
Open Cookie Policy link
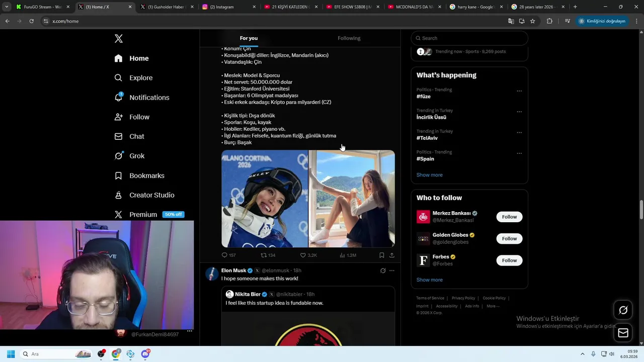click(494, 298)
